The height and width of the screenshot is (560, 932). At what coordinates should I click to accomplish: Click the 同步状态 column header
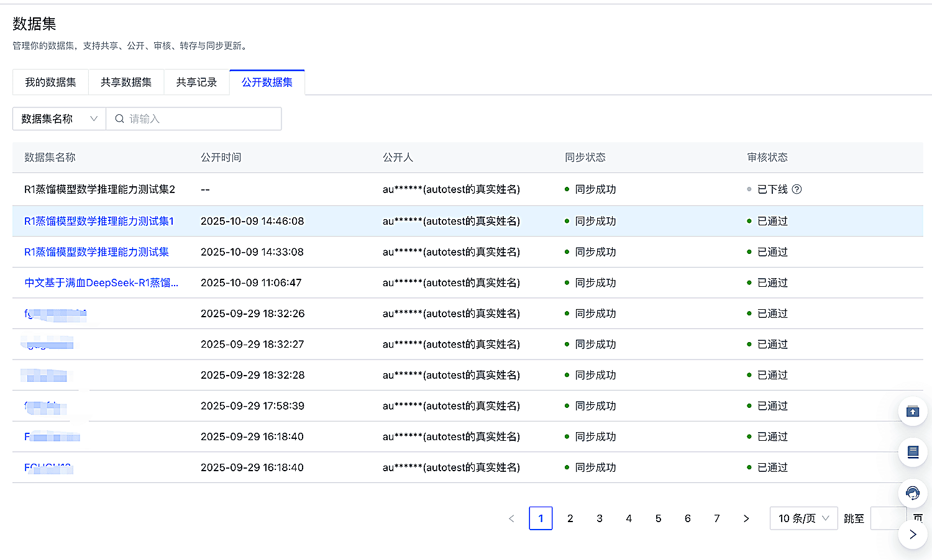coord(585,158)
